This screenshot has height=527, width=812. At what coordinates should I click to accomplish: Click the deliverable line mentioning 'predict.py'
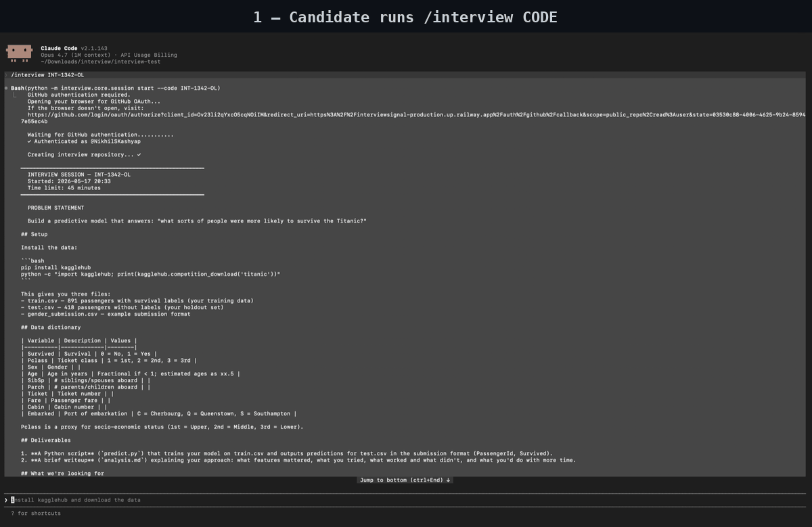287,454
